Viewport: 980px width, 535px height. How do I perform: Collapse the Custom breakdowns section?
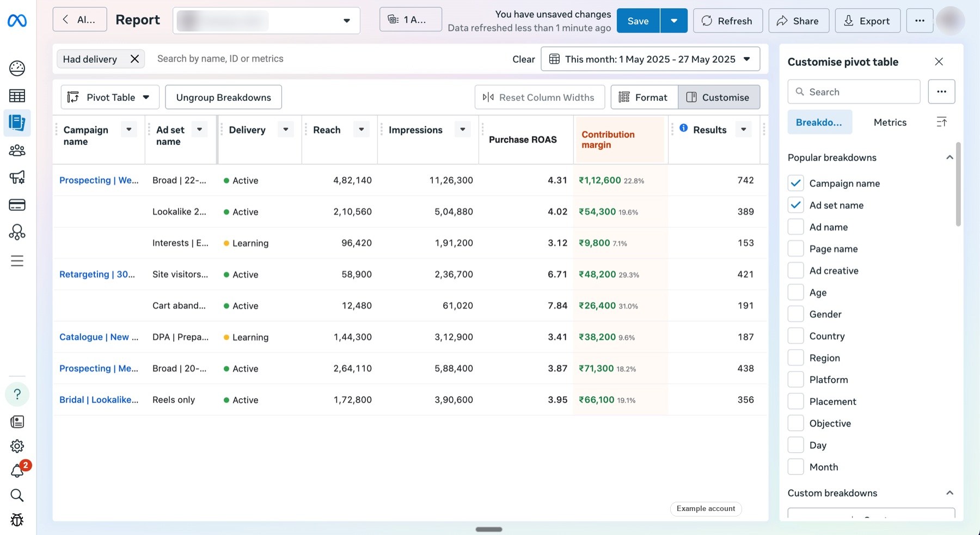(950, 493)
